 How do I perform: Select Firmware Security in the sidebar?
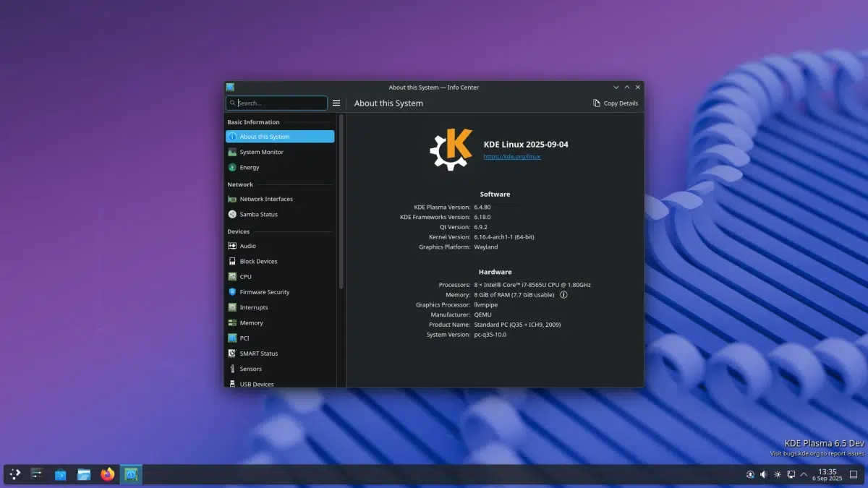pos(280,292)
